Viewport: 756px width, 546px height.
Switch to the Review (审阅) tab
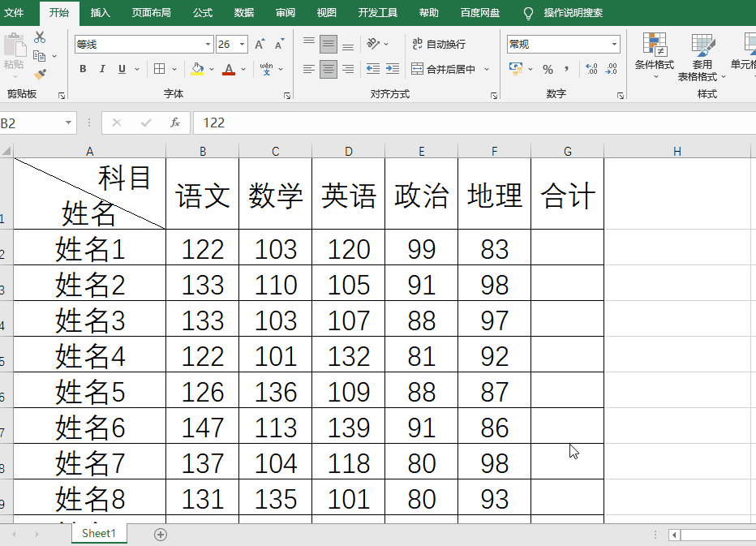[x=286, y=12]
